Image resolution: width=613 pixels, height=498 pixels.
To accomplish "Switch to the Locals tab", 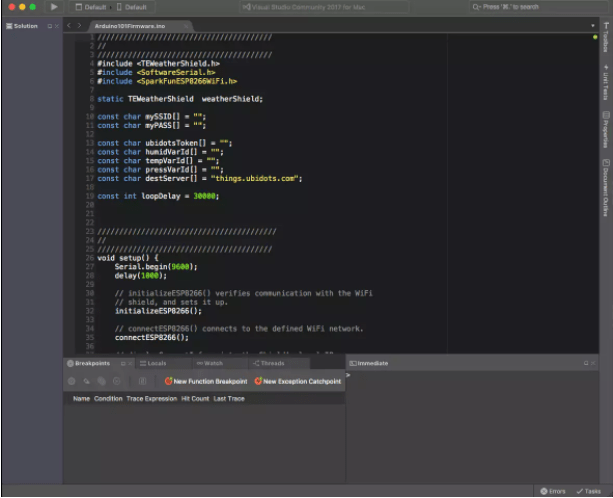I will click(151, 363).
